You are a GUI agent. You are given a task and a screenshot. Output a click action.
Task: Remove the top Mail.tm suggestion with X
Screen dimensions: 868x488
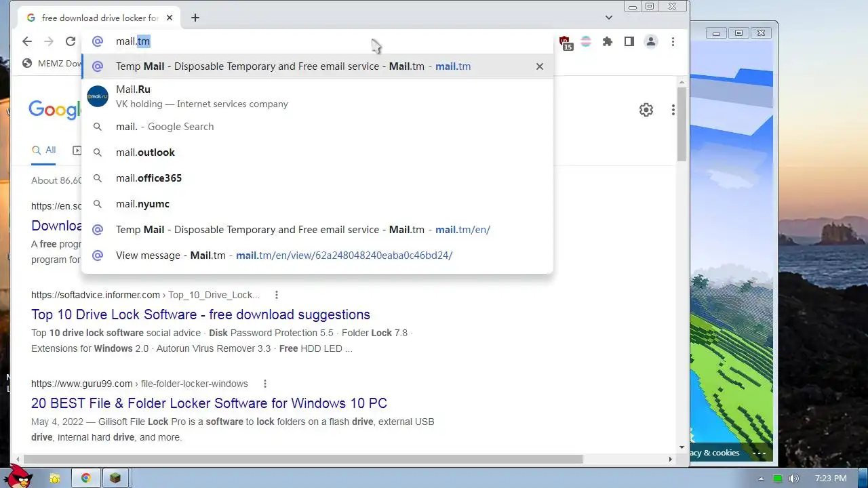coord(540,66)
